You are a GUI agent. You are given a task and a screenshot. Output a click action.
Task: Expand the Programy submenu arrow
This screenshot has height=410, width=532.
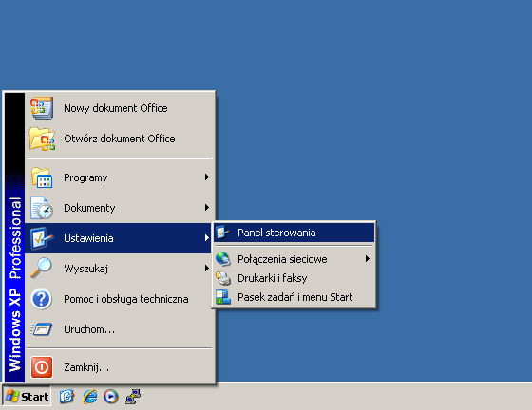click(207, 177)
